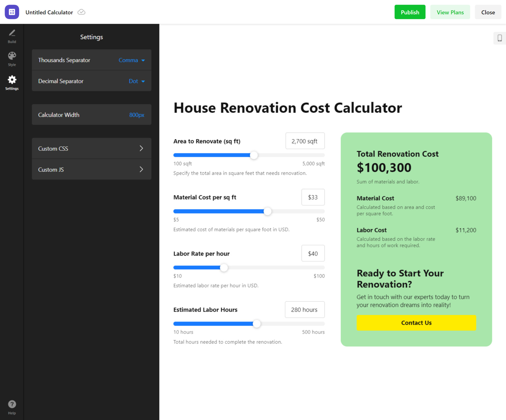The width and height of the screenshot is (506, 420).
Task: Open the Build panel
Action: [12, 36]
